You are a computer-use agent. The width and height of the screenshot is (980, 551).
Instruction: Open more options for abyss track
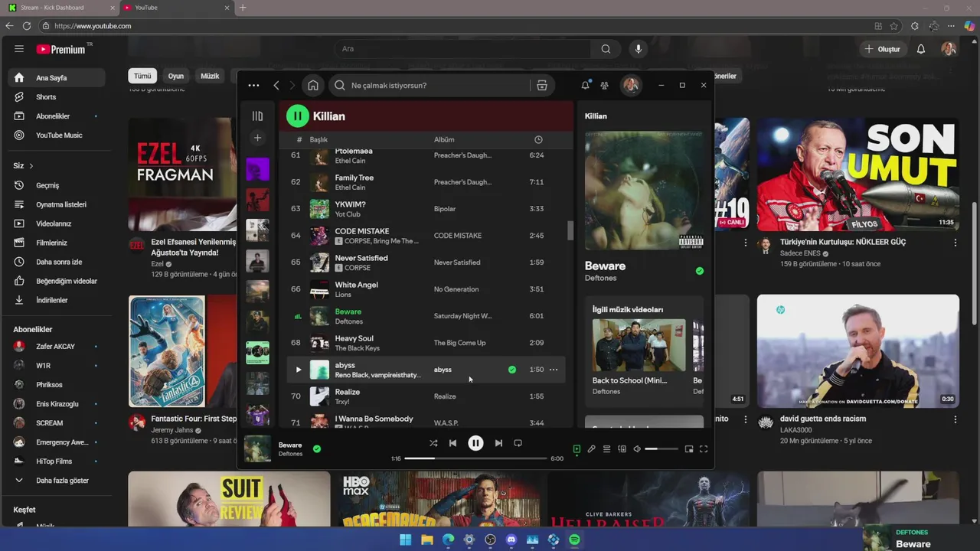[554, 370]
